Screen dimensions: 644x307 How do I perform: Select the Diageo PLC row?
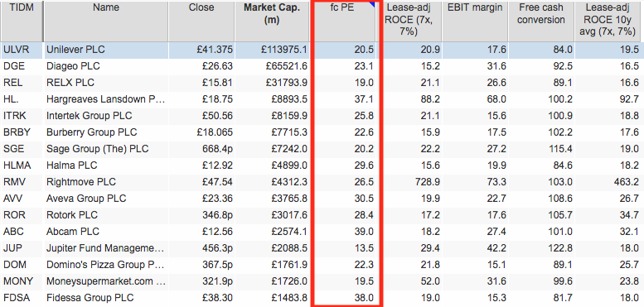point(322,66)
